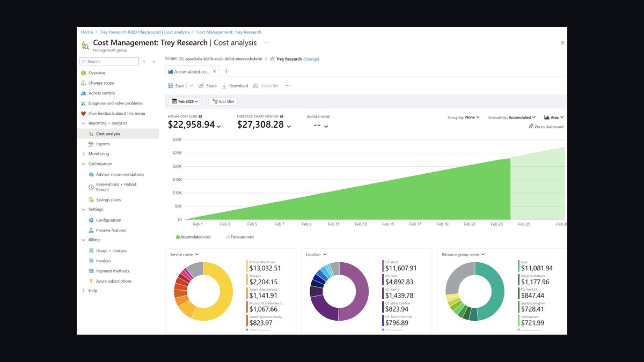The image size is (644, 362).
Task: Open title ellipsis next to Cost analysis
Action: (267, 42)
